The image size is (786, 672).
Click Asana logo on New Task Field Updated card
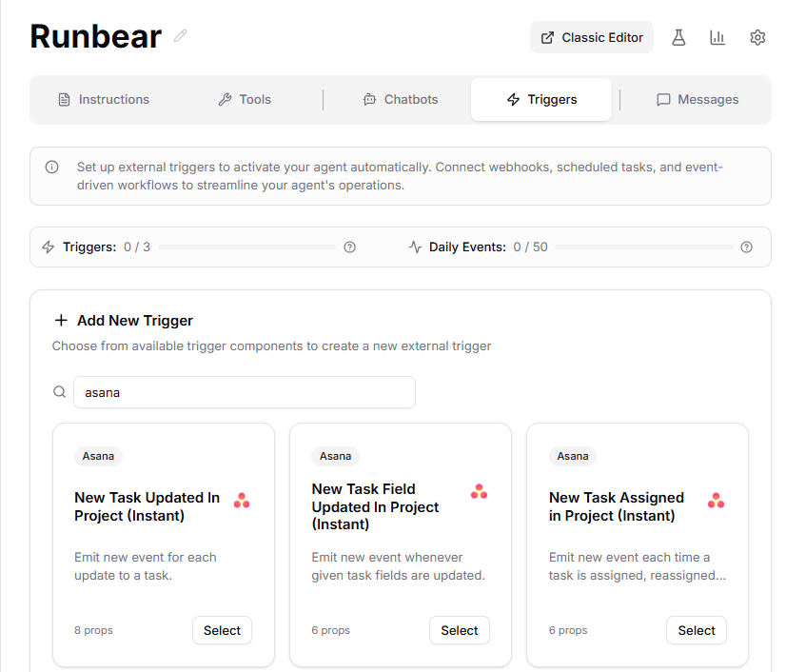pos(479,491)
